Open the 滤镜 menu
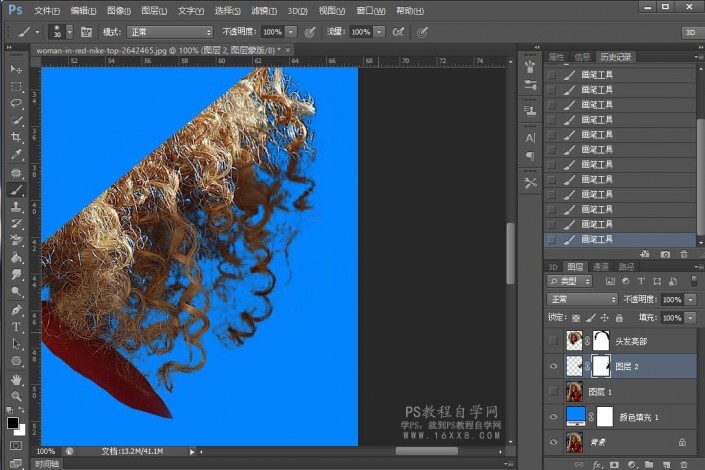This screenshot has width=705, height=470. (x=263, y=10)
